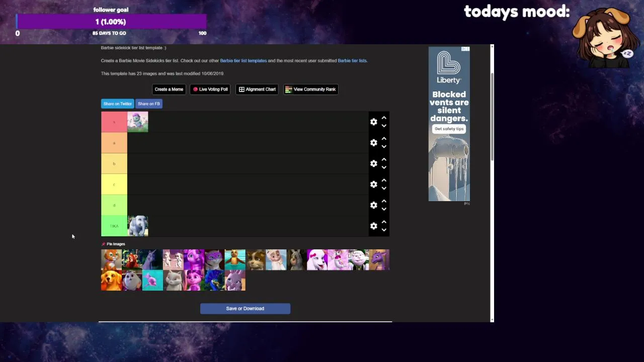Pick the brown and white cat thumbnail
The image size is (644, 362).
point(256,260)
